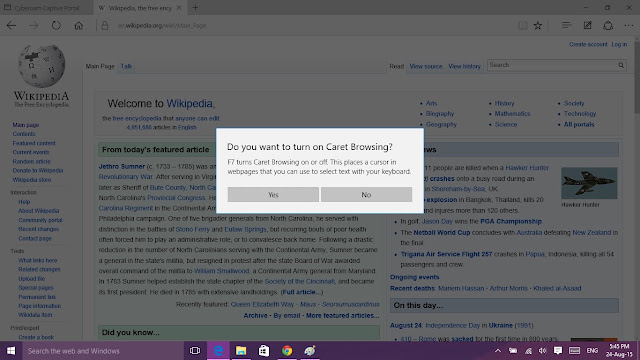This screenshot has width=640, height=360.
Task: Open the Windows Start button
Action: pos(11,351)
